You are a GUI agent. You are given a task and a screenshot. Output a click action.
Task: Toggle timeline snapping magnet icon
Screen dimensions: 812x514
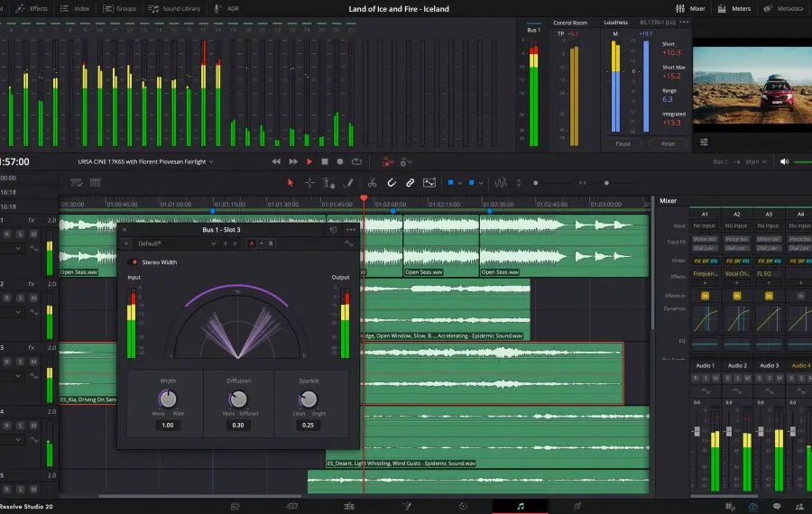pos(392,183)
